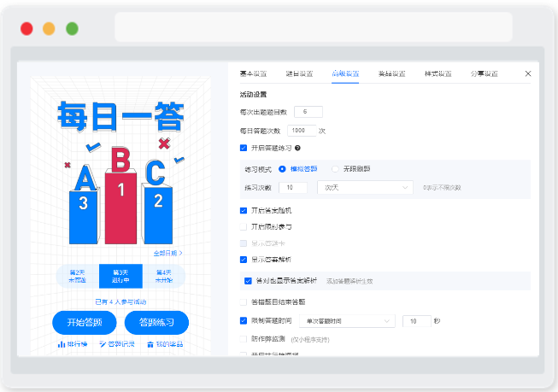Image resolution: width=558 pixels, height=392 pixels.
Task: Open the 奖品设置 tab
Action: (x=392, y=73)
